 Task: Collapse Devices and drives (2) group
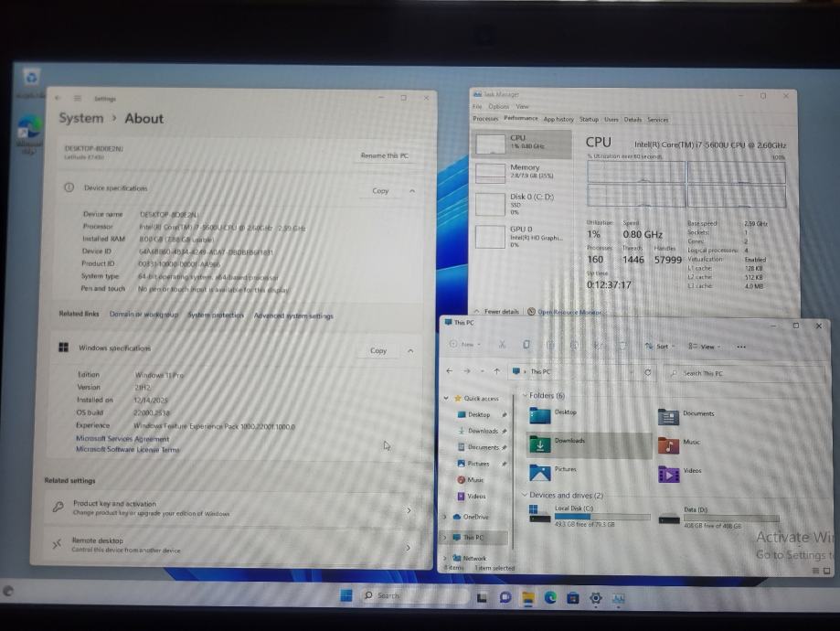(525, 495)
